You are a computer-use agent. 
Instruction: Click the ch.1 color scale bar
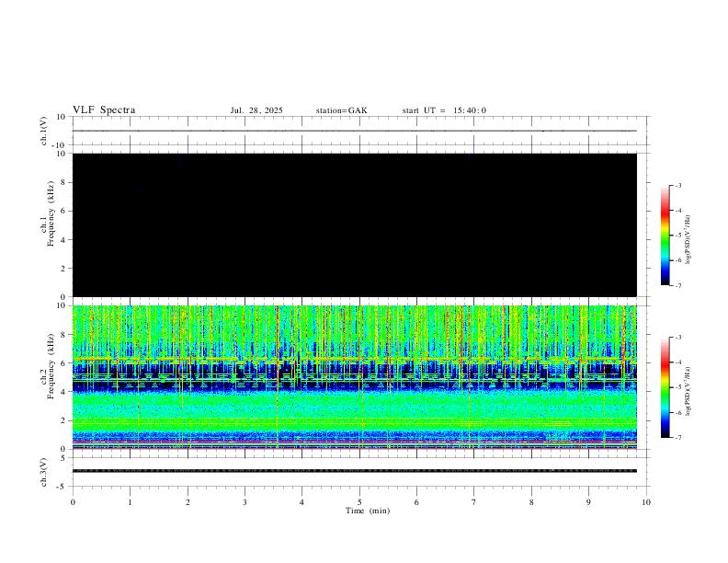point(665,236)
